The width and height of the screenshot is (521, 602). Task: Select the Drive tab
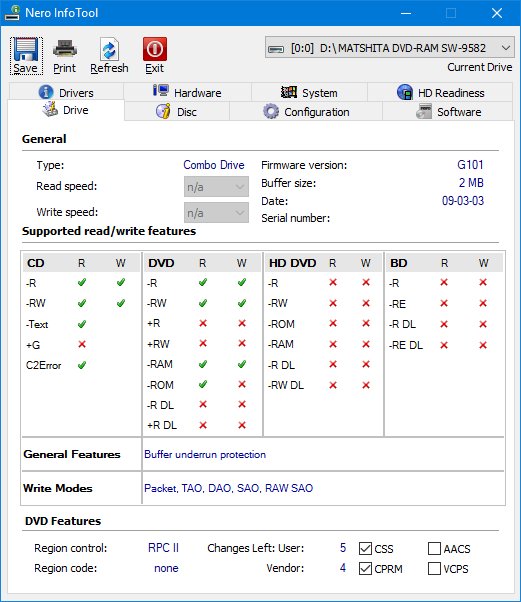[66, 110]
